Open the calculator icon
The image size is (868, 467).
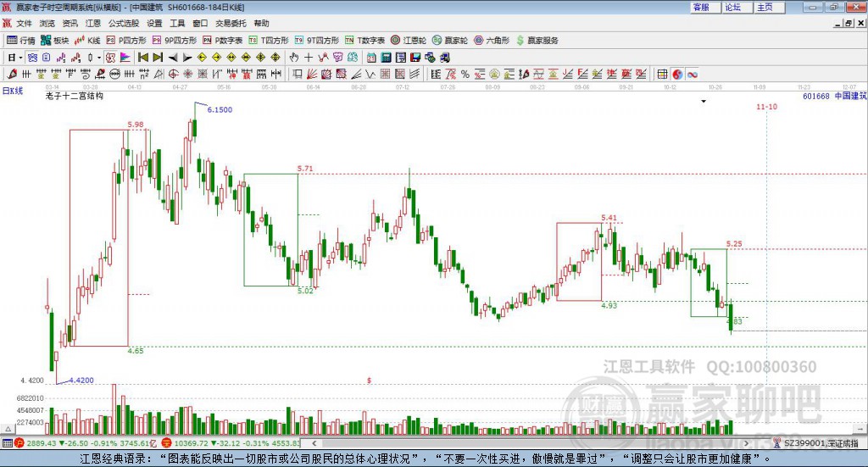tap(387, 58)
